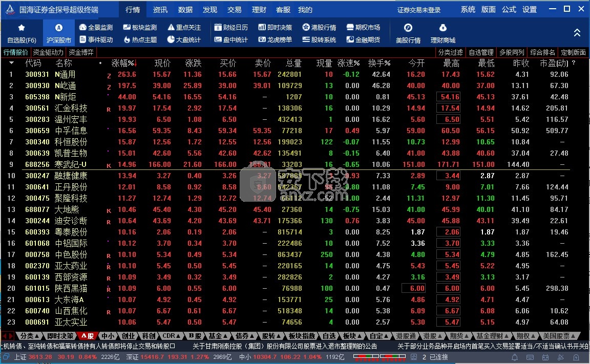
Task: Open 重点关注 warning icon
Action: [171, 28]
